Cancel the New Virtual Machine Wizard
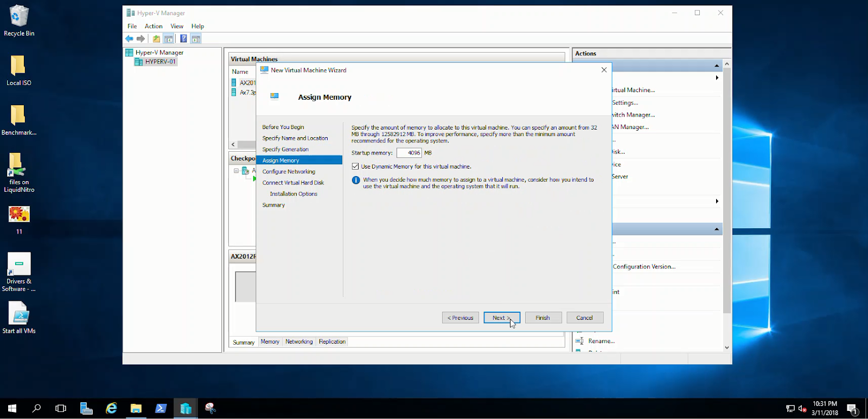Screen dimensions: 868x419 [585, 318]
